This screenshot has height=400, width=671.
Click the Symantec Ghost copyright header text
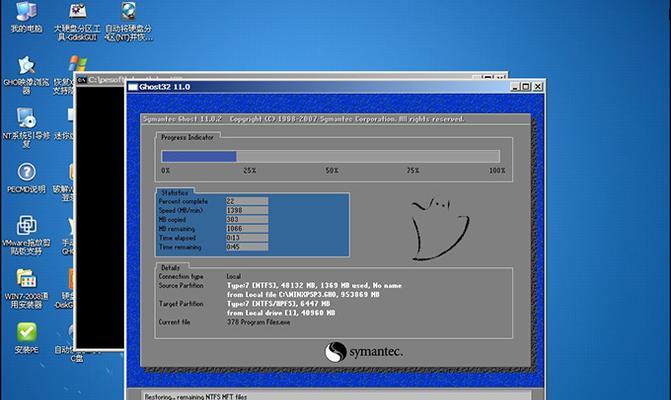click(303, 119)
